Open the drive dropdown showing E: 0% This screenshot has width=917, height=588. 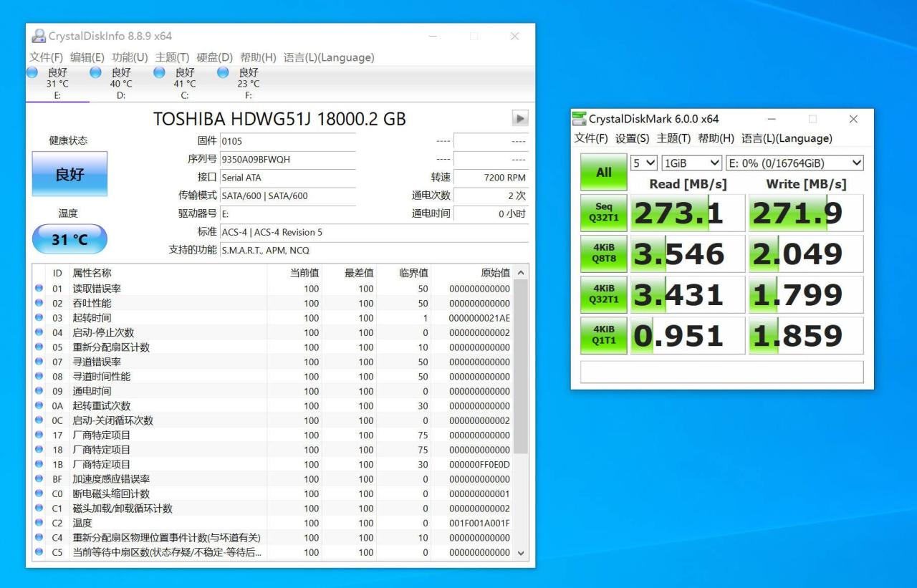[x=794, y=163]
